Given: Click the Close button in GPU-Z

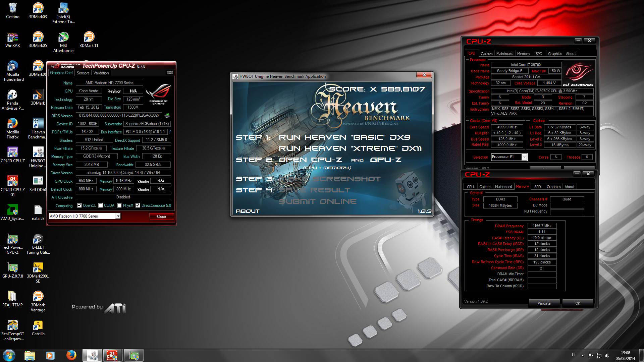Looking at the screenshot, I should (x=161, y=216).
